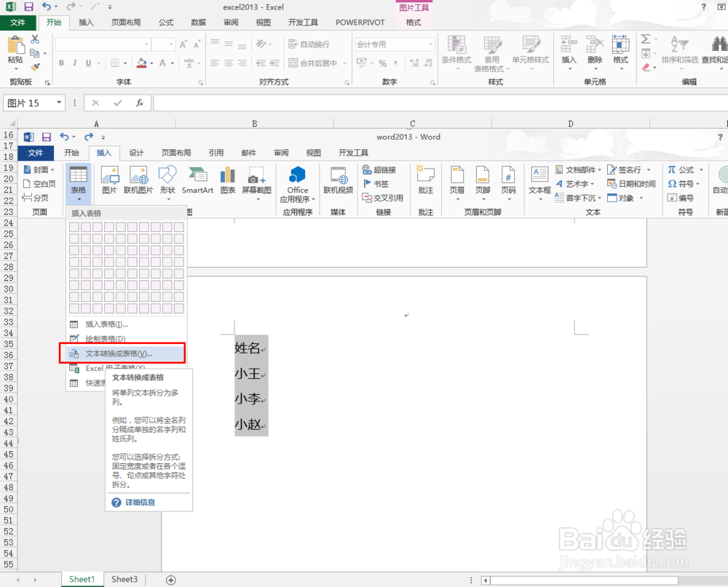
Task: Click Word 图表 chart icon
Action: (227, 175)
